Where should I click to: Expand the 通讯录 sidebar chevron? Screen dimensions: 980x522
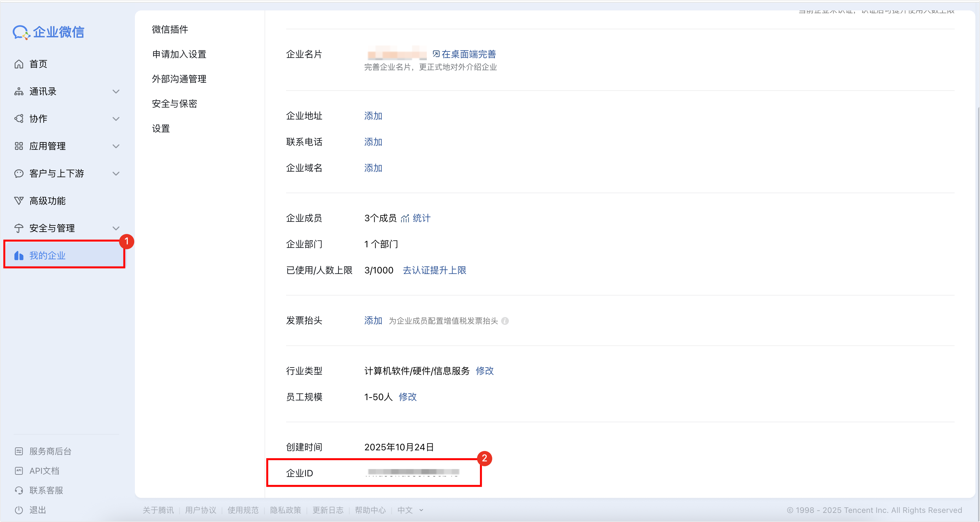point(116,92)
